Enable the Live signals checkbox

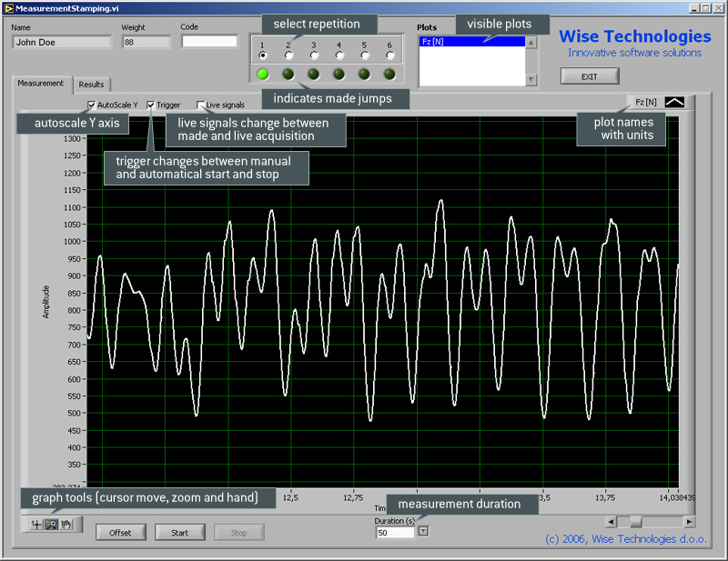200,105
